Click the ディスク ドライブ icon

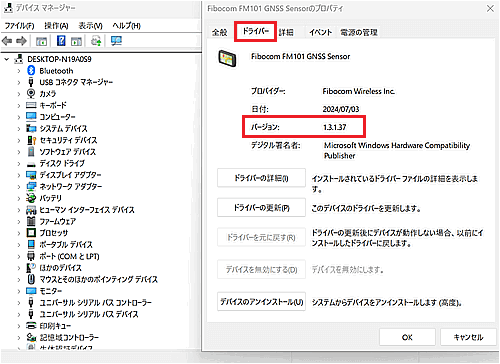click(31, 164)
